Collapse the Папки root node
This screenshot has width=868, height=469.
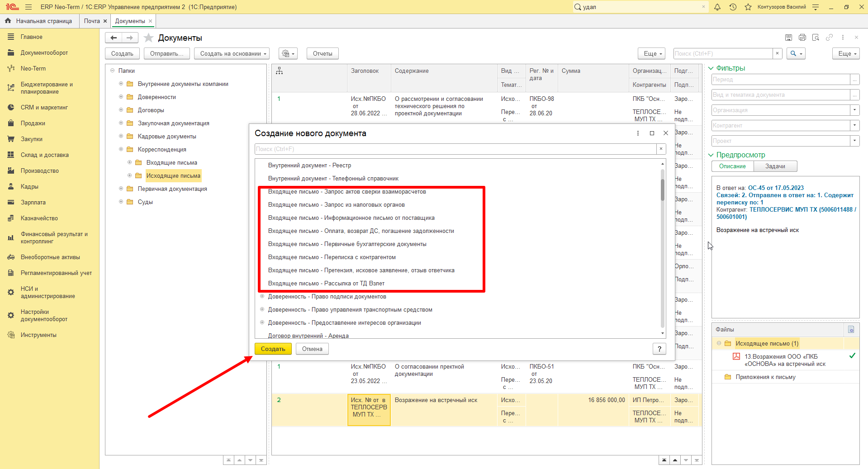pyautogui.click(x=112, y=71)
